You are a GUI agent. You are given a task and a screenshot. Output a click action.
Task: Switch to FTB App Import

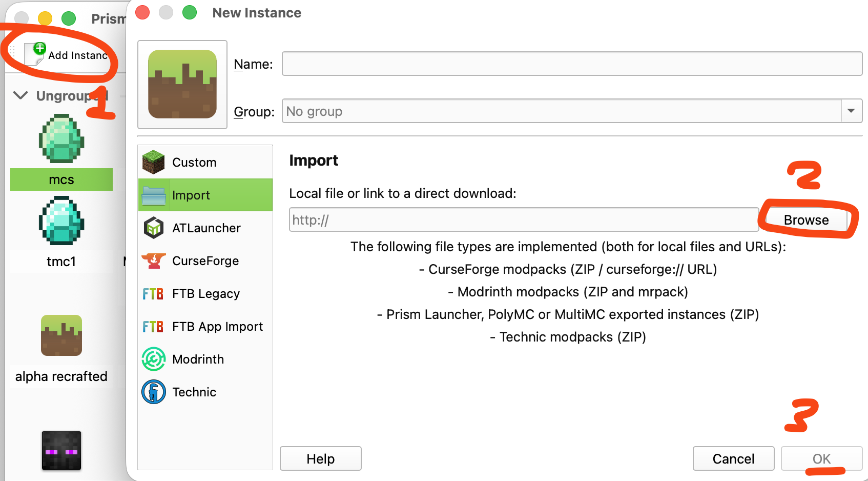205,326
